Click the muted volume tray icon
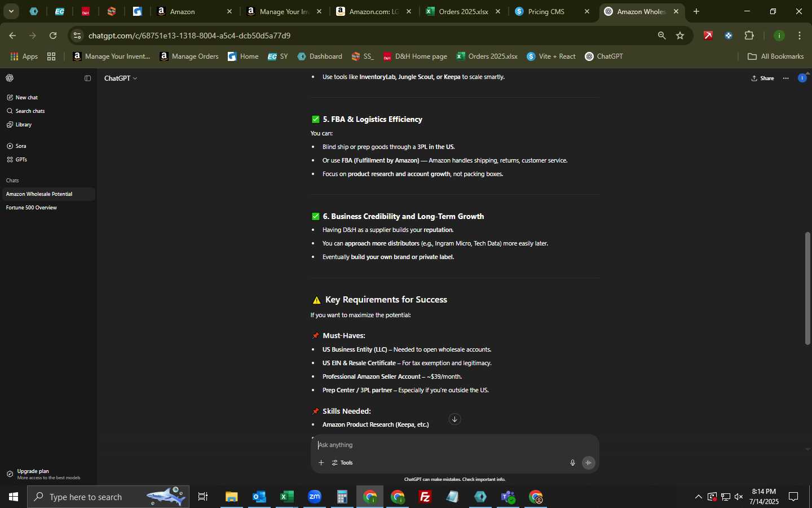Viewport: 812px width, 508px height. (x=739, y=497)
